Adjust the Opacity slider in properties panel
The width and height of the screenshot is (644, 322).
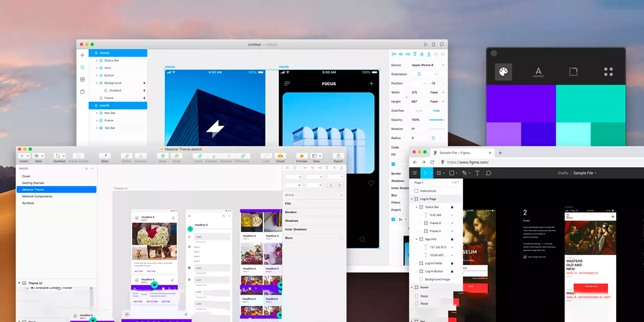pos(436,120)
